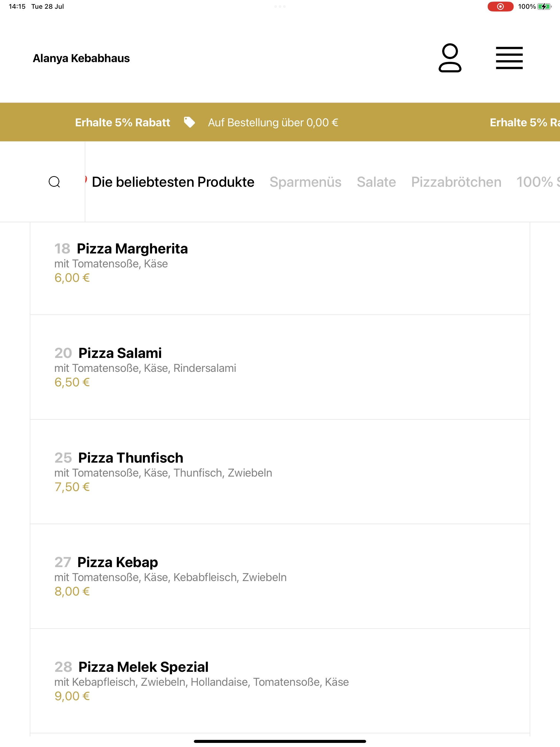
Task: Select Pizza Salami item
Action: (x=280, y=367)
